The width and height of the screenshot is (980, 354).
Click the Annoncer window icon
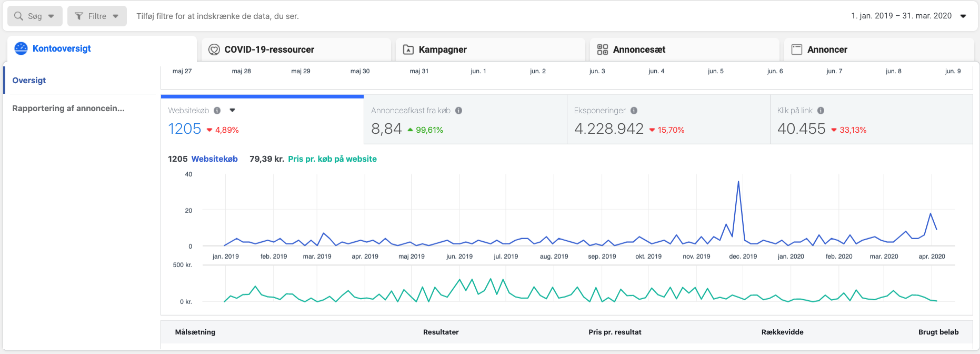pyautogui.click(x=797, y=50)
